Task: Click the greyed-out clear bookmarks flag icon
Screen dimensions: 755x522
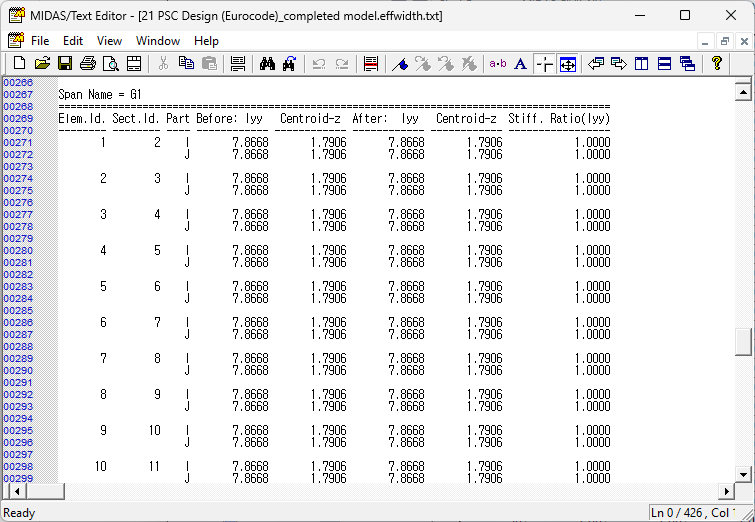Action: pos(469,63)
